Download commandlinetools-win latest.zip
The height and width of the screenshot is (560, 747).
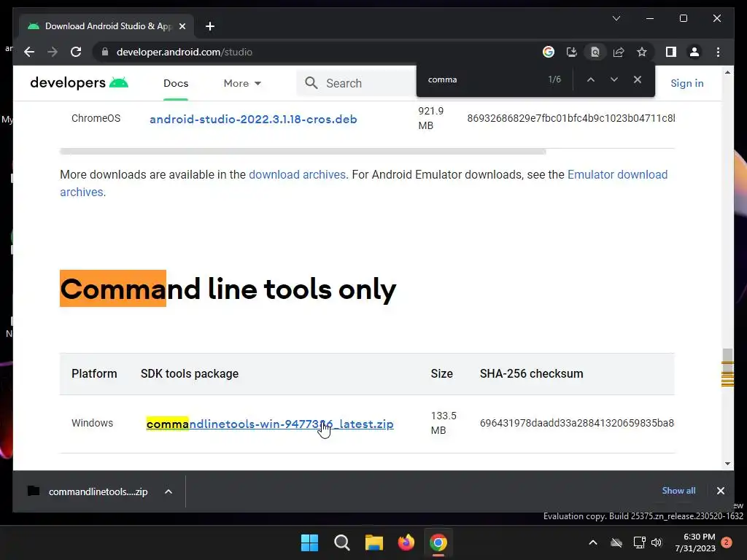pyautogui.click(x=270, y=424)
